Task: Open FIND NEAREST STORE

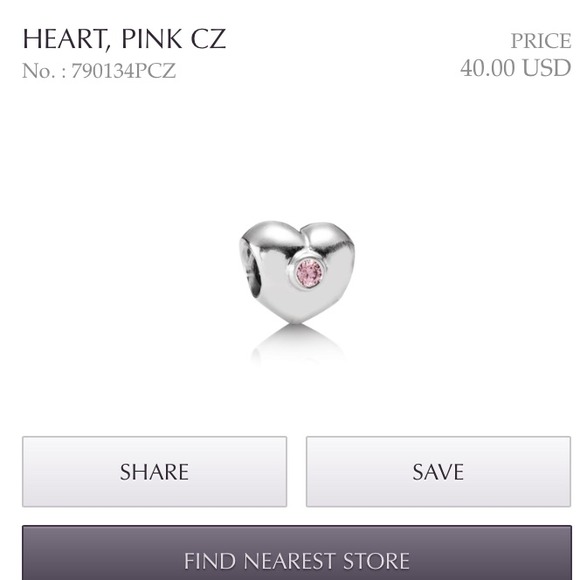Action: coord(297,553)
